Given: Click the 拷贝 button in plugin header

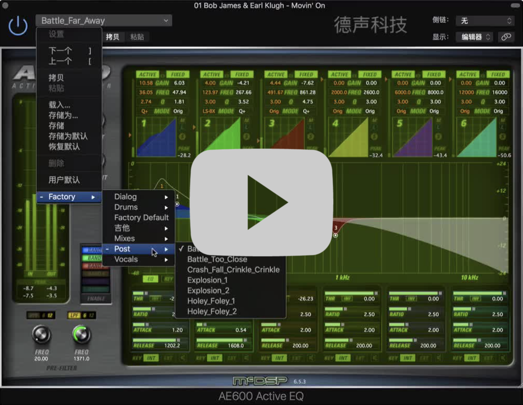Looking at the screenshot, I should click(x=113, y=37).
